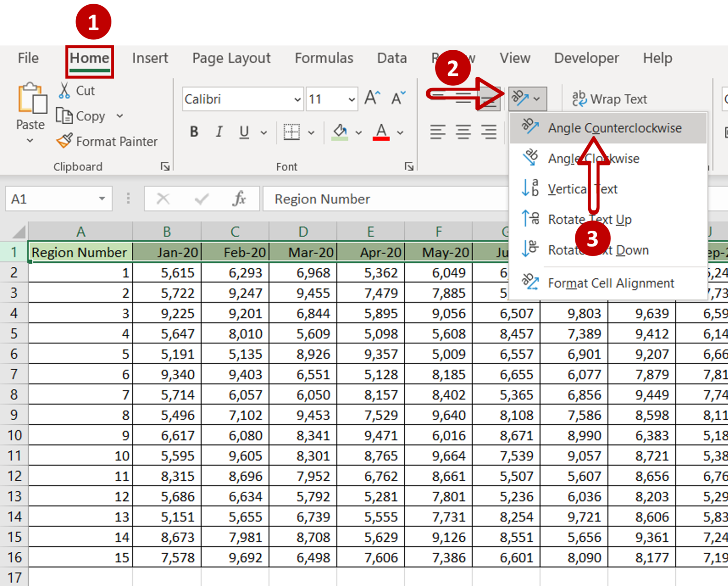Enable Wrap Text
The height and width of the screenshot is (586, 728).
pyautogui.click(x=610, y=99)
